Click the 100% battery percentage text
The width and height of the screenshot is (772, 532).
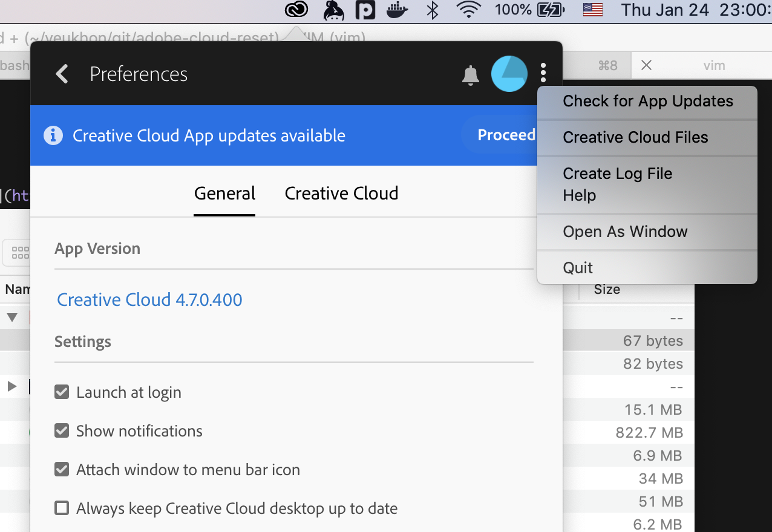coord(513,10)
